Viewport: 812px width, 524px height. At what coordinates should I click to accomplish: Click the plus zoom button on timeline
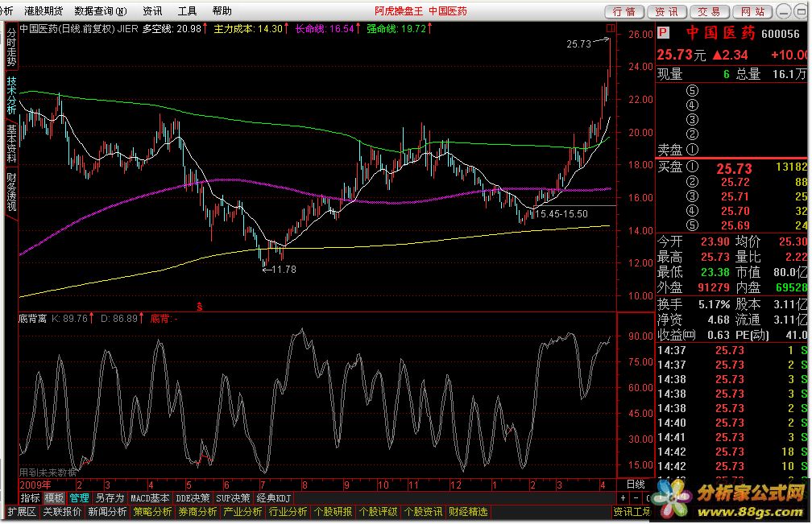tap(623, 497)
